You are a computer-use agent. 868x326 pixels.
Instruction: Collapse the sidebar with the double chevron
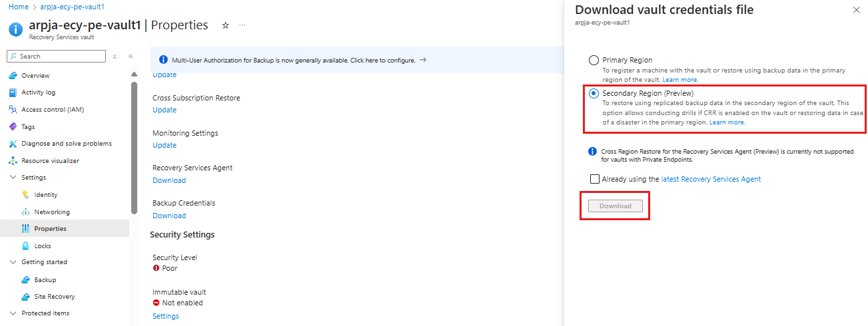point(131,57)
